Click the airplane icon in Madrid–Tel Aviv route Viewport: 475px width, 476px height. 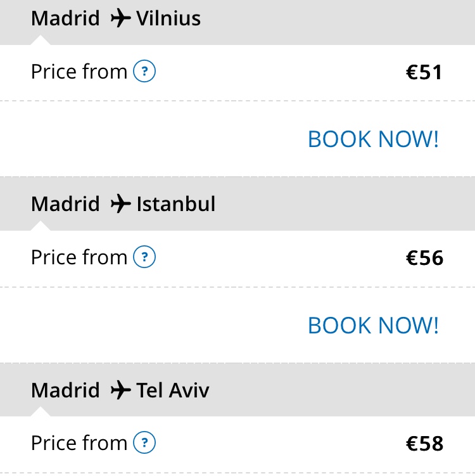coord(120,390)
